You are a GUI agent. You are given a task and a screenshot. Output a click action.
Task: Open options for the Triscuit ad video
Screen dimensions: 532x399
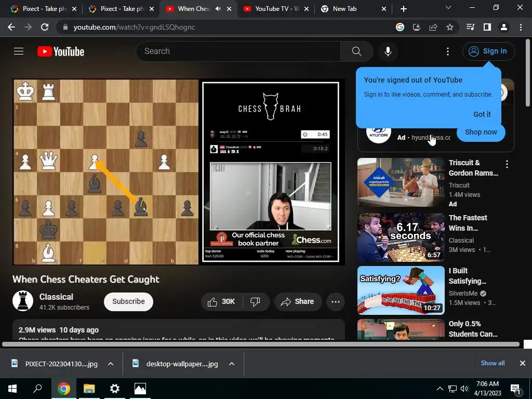point(507,165)
